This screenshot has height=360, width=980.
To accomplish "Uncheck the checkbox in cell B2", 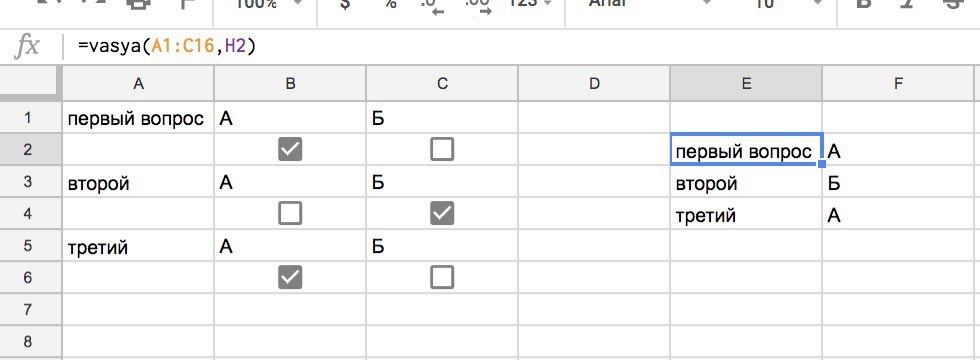I will (x=290, y=149).
